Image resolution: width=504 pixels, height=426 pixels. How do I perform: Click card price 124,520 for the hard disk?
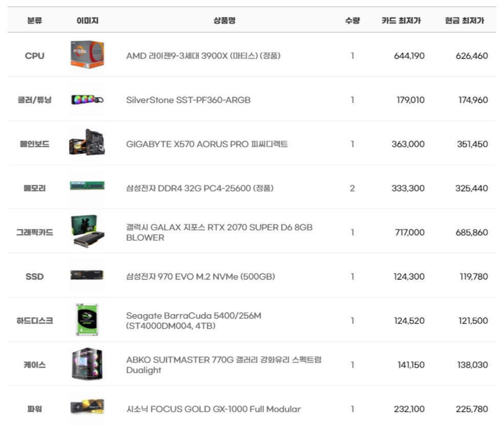click(x=410, y=321)
